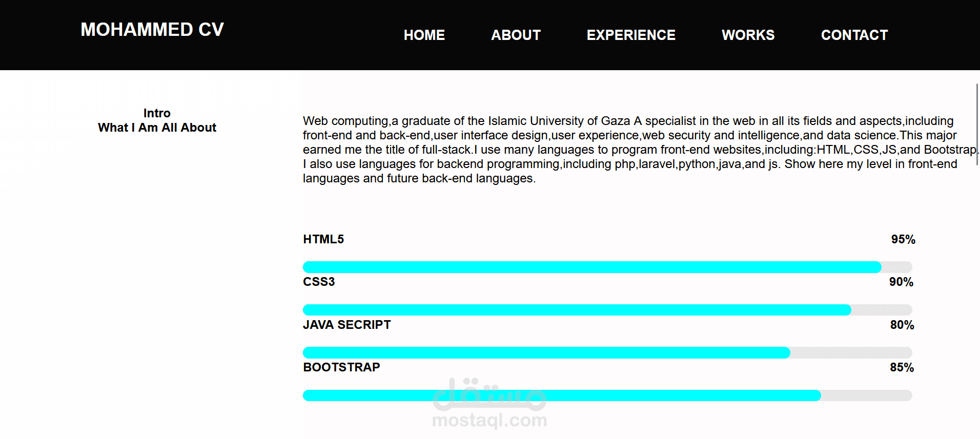Open the WORKS nav link

pos(748,35)
